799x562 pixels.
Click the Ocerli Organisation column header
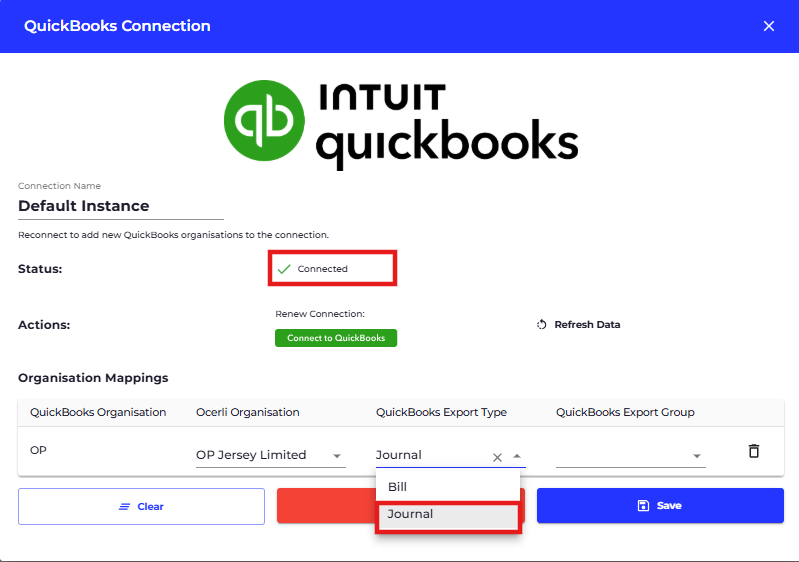coord(248,412)
